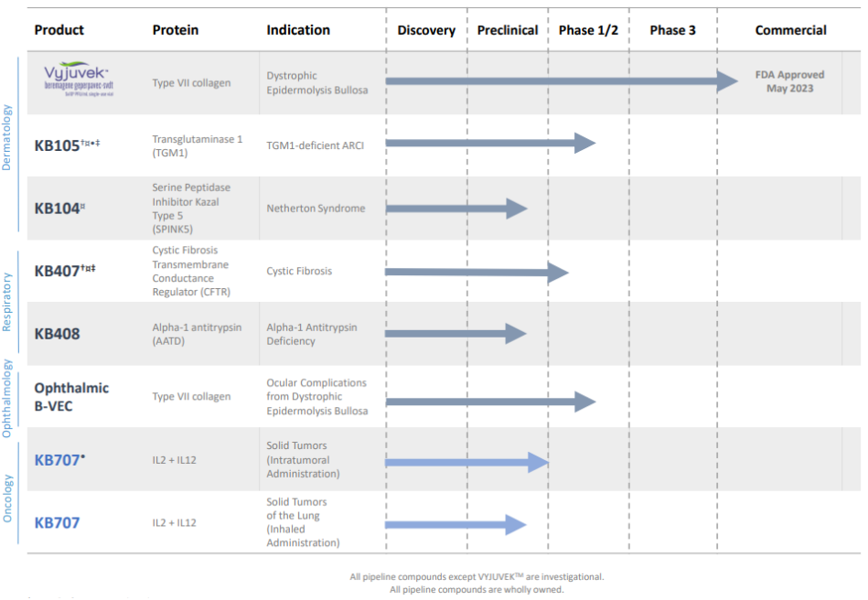Select the Commercial column header
The width and height of the screenshot is (868, 600).
click(790, 30)
